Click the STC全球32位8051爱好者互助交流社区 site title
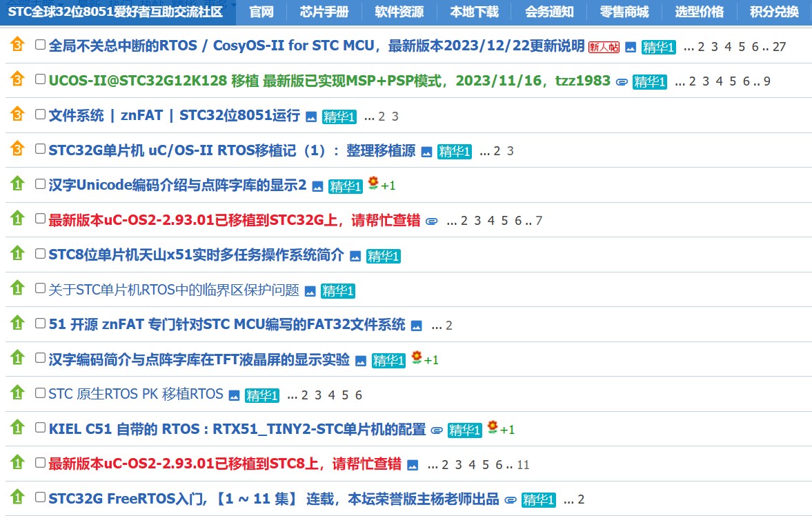The height and width of the screenshot is (516, 812). point(115,12)
